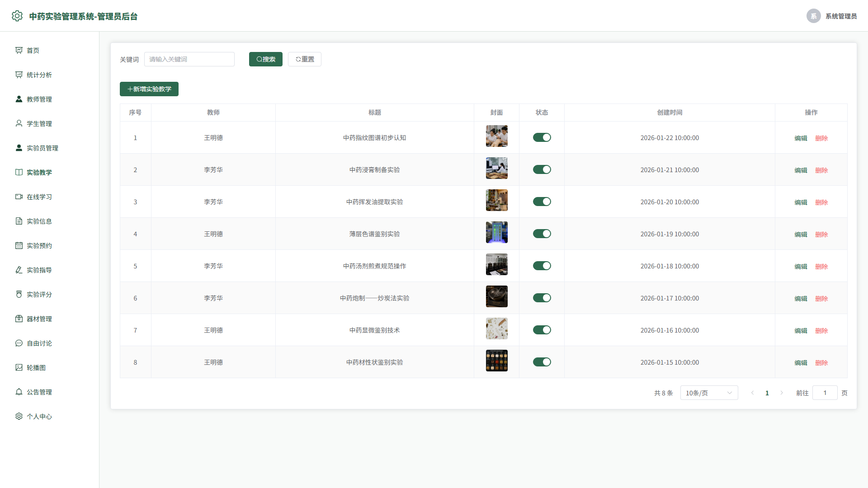The height and width of the screenshot is (488, 868).
Task: Click the 系统管理员 avatar icon
Action: click(x=814, y=16)
